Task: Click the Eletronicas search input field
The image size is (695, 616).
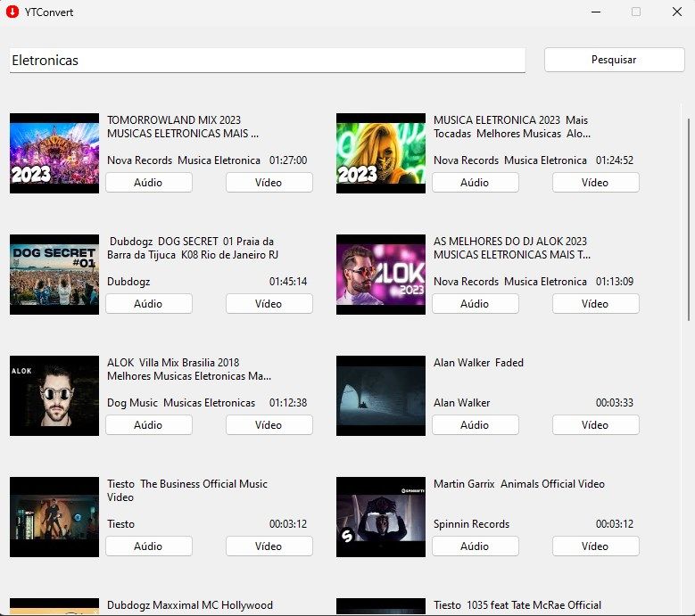Action: [x=268, y=61]
